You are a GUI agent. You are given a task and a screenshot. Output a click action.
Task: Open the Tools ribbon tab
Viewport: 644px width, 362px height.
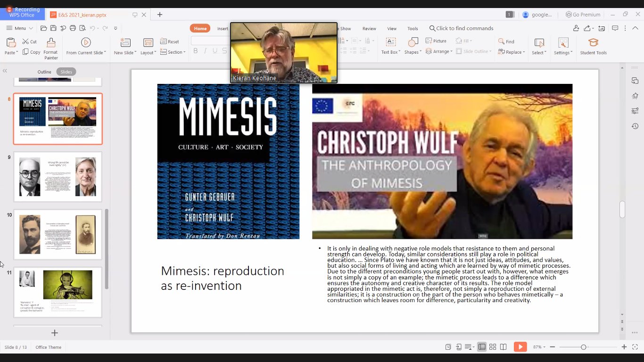click(413, 28)
